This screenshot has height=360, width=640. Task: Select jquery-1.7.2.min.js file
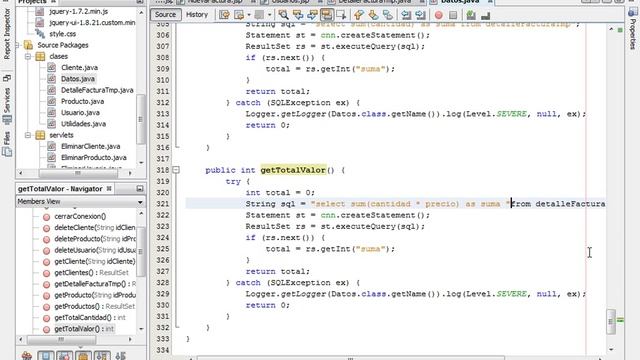(x=79, y=11)
